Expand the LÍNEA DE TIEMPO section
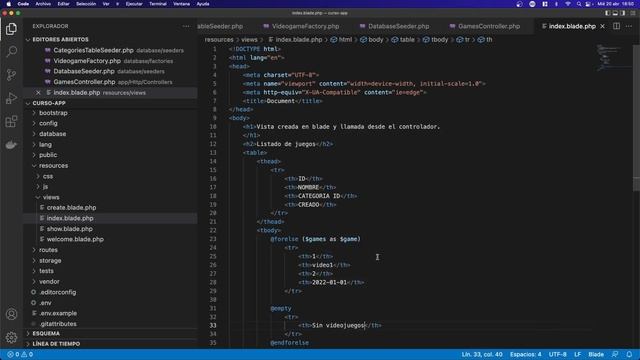 pyautogui.click(x=56, y=344)
